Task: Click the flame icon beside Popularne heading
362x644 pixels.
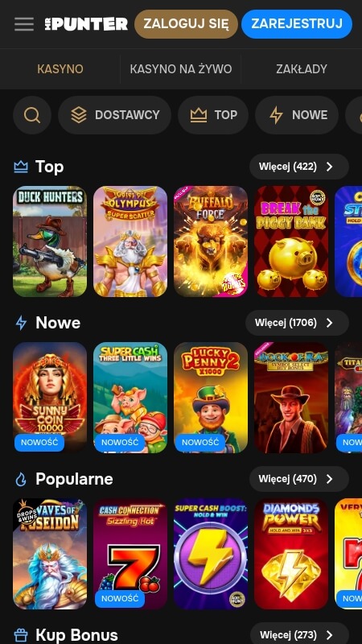Action: 21,479
